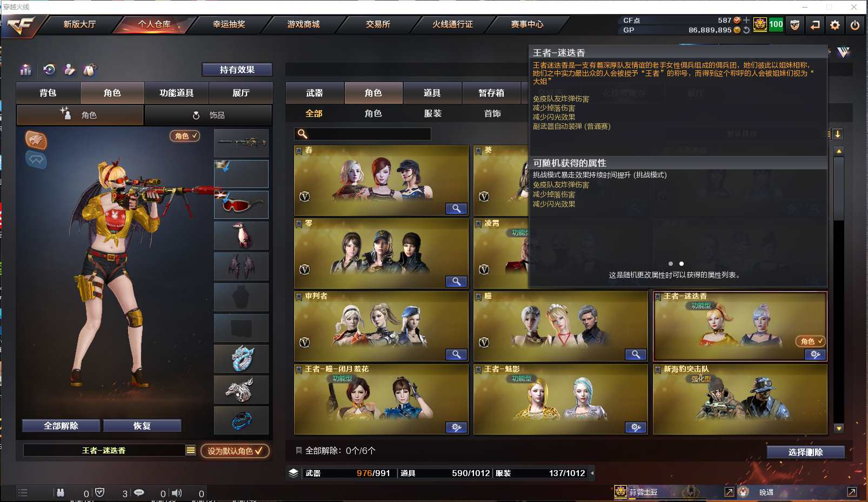Click the 选择删除 button
This screenshot has height=502, width=868.
[x=805, y=452]
